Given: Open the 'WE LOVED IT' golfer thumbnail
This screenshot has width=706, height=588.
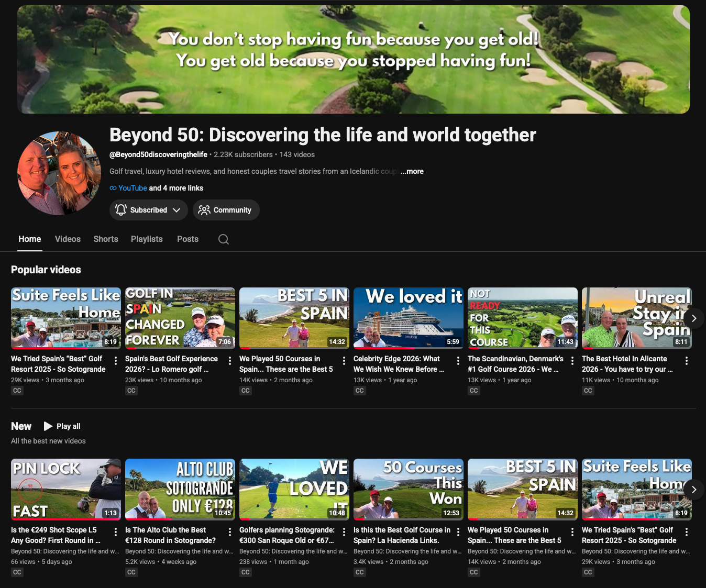Looking at the screenshot, I should pyautogui.click(x=294, y=490).
